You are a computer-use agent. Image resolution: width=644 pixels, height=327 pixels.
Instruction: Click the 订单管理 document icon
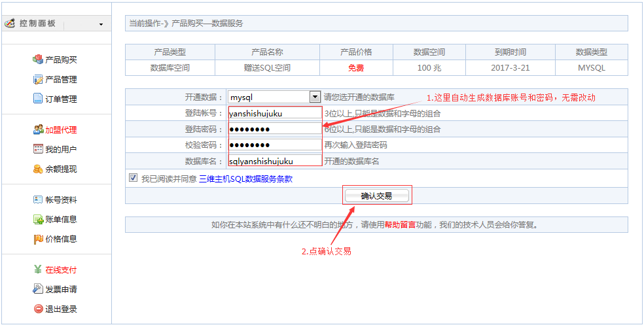pos(38,99)
